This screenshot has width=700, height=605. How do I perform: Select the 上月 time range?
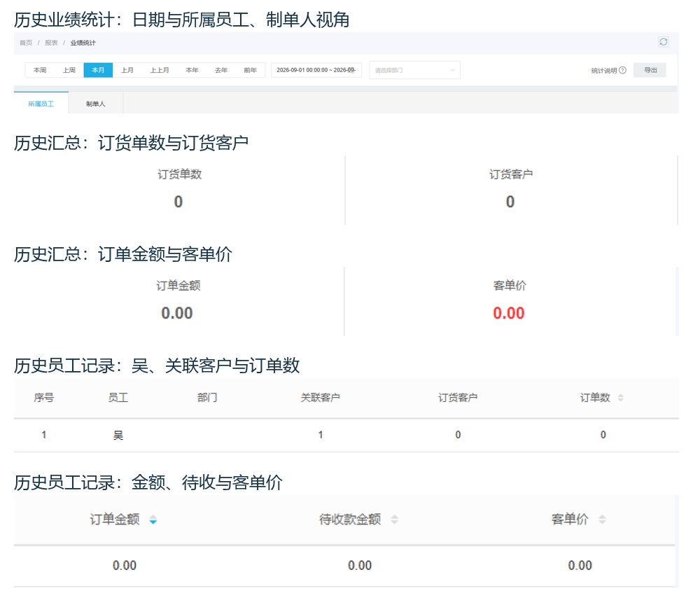pyautogui.click(x=127, y=70)
